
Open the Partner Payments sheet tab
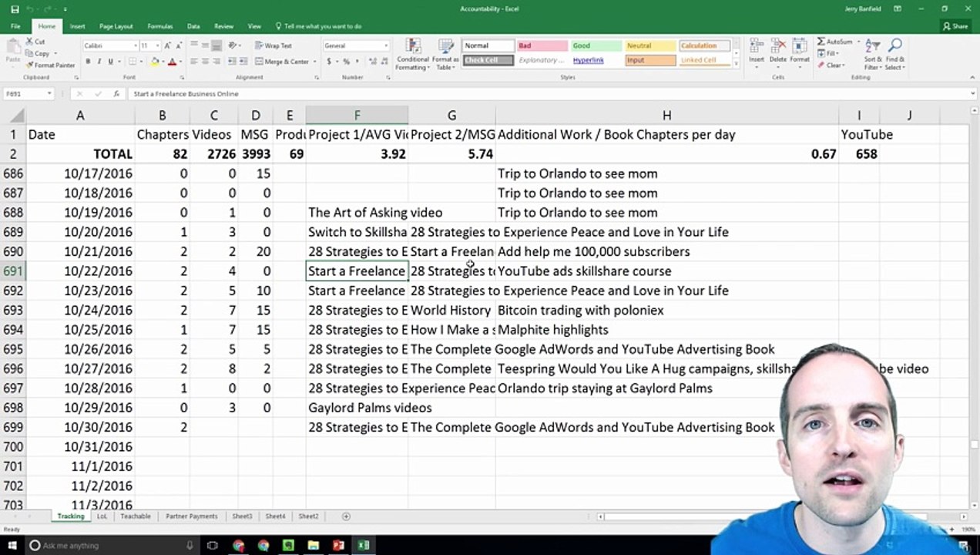click(192, 516)
